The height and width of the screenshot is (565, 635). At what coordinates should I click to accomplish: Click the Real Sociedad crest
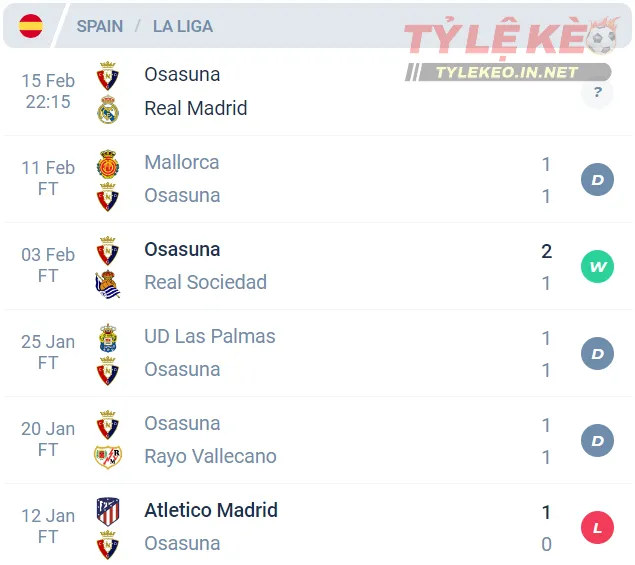pyautogui.click(x=108, y=283)
